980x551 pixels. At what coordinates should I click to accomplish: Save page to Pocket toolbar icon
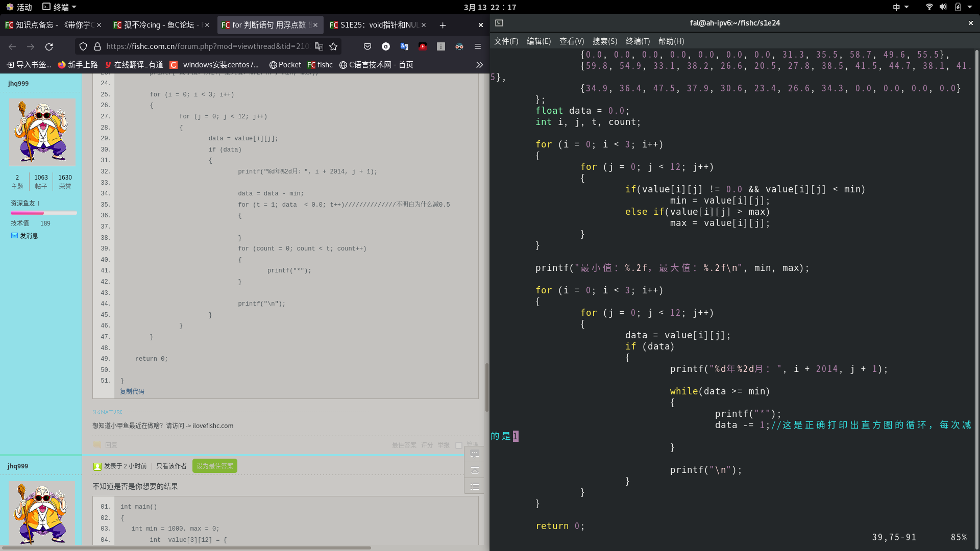367,46
